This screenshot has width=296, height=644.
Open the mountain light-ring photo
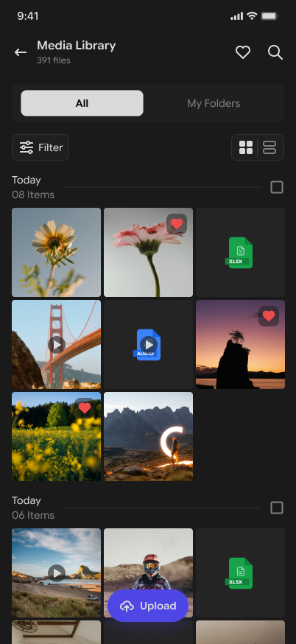click(x=148, y=437)
